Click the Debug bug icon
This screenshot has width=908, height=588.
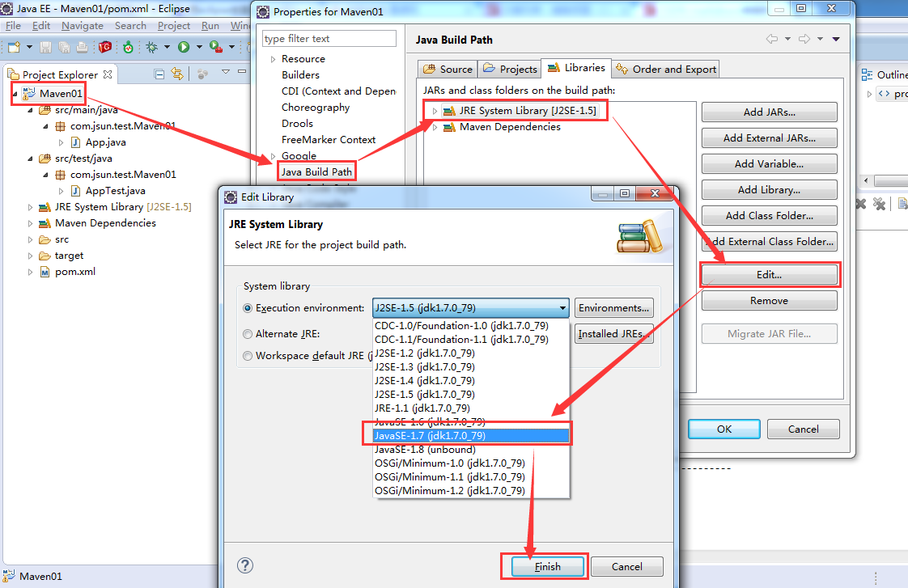151,47
